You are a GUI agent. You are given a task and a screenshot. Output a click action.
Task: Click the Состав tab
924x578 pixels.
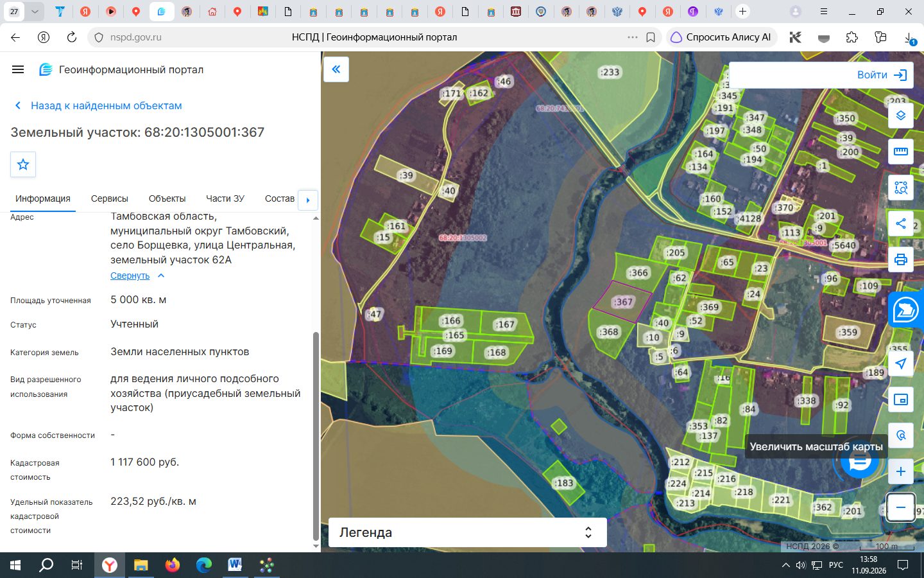[x=280, y=198]
